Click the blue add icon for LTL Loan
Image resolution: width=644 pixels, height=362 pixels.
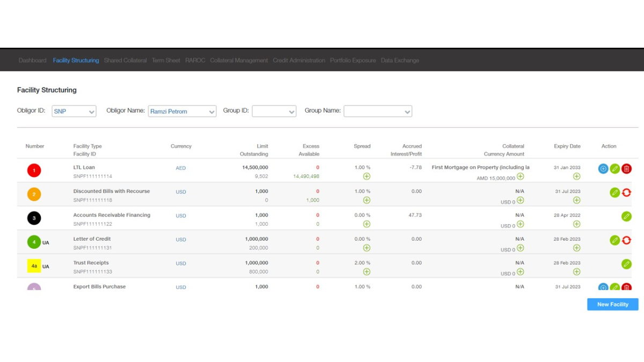pyautogui.click(x=603, y=169)
